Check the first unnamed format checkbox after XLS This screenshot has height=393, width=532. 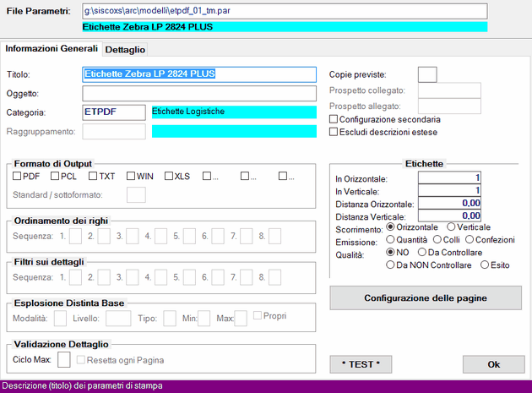(207, 176)
